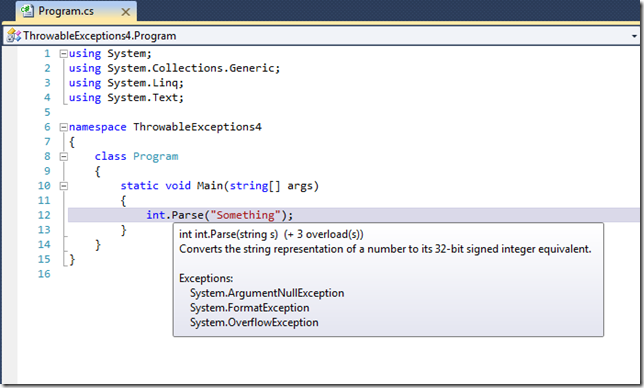The image size is (644, 388).
Task: Click the closing brace on line 15
Action: tap(72, 259)
